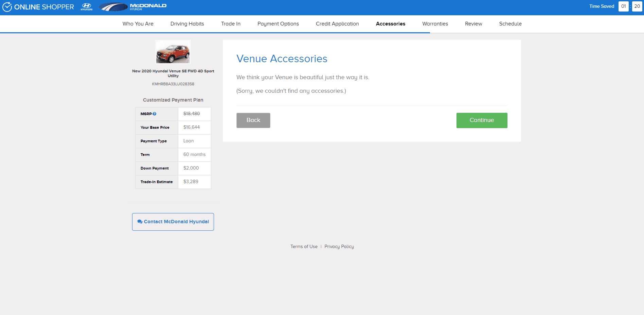Click the Your Base Price label

click(x=155, y=128)
